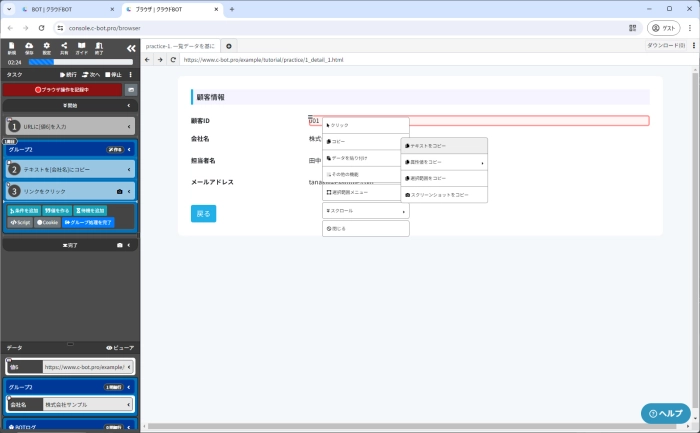Open the ガイド (guide) book icon
700x433 pixels.
click(81, 47)
